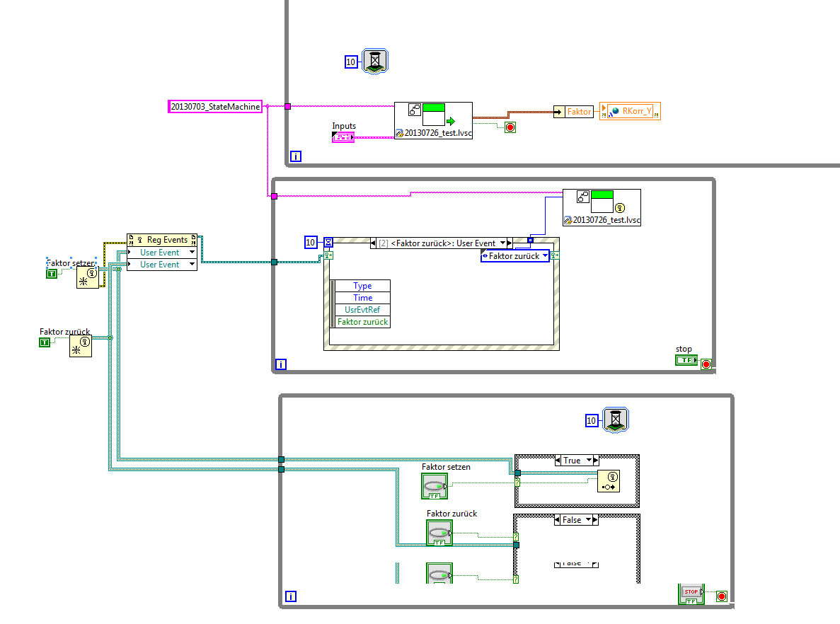Go to previous event case with left arrow
The height and width of the screenshot is (624, 840).
coord(374,243)
